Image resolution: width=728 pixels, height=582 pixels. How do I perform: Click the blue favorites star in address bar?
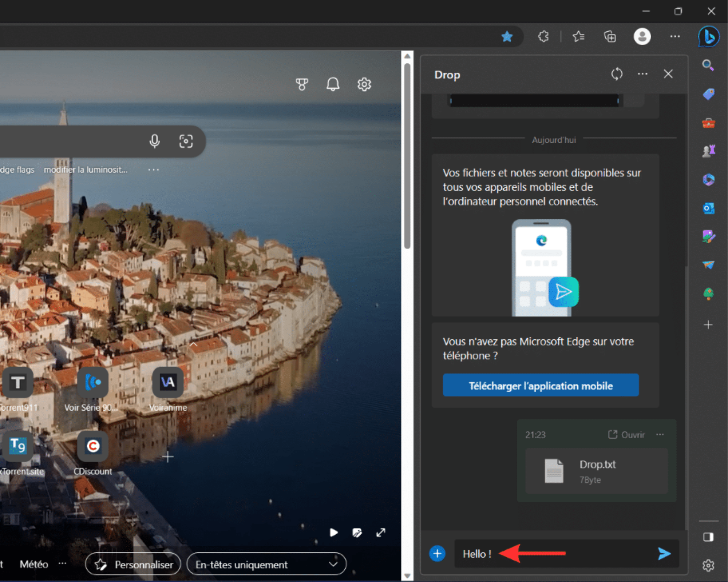pyautogui.click(x=507, y=36)
